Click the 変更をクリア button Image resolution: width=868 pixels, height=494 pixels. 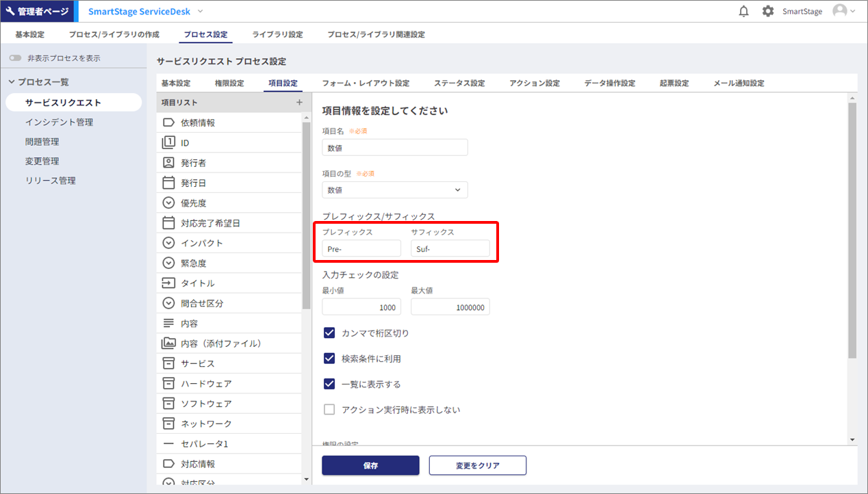[477, 465]
